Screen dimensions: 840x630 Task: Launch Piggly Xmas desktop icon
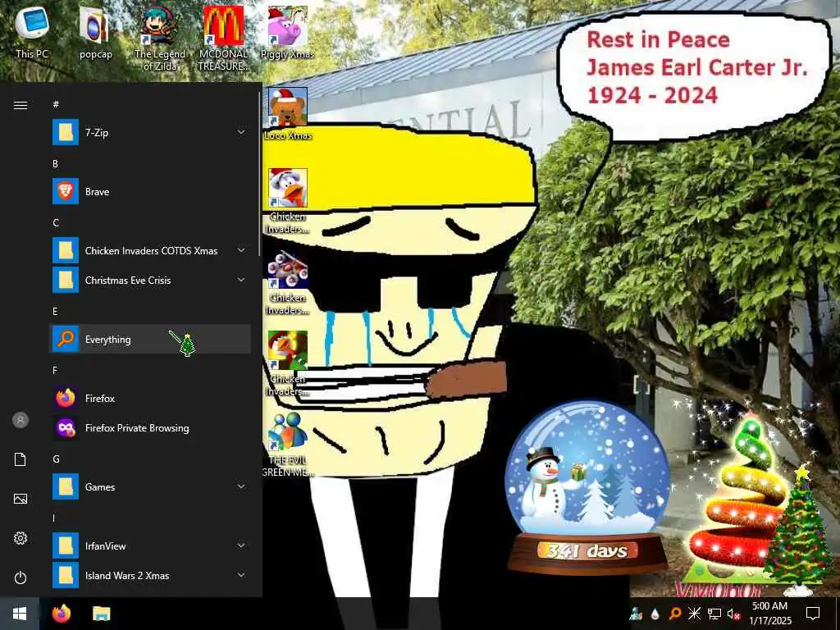coord(288,32)
